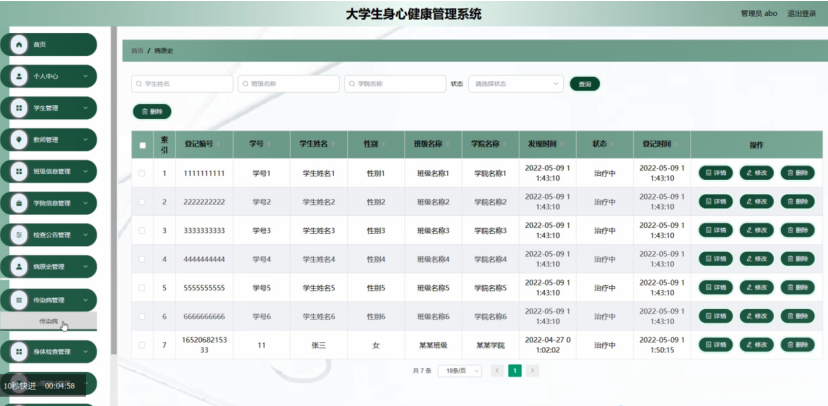Viewport: 828px width, 406px height.
Task: Open 详情 for row 学生姓名4
Action: (716, 259)
